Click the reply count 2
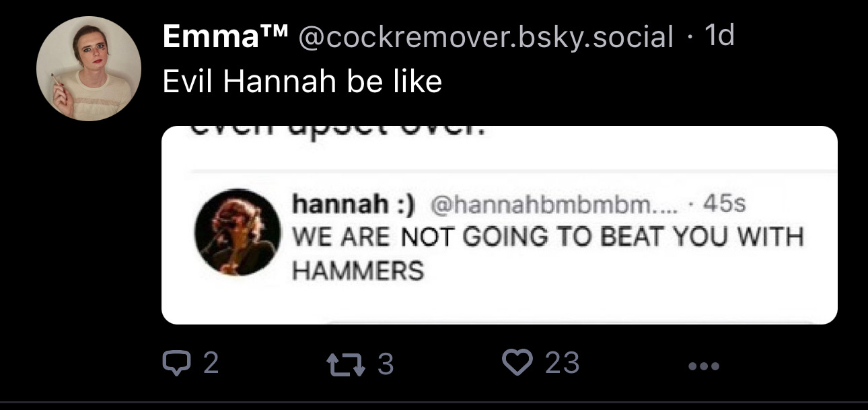The height and width of the screenshot is (410, 868). pyautogui.click(x=211, y=364)
